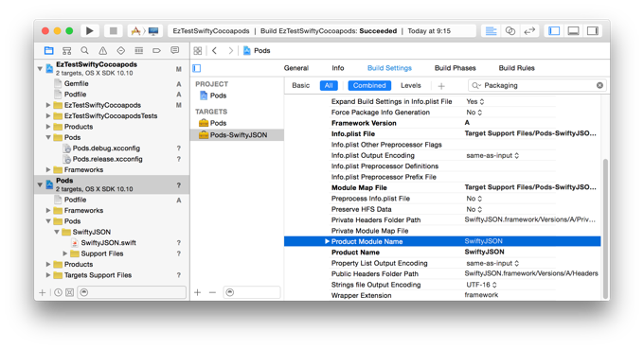
Task: Go back in editor history
Action: [214, 50]
